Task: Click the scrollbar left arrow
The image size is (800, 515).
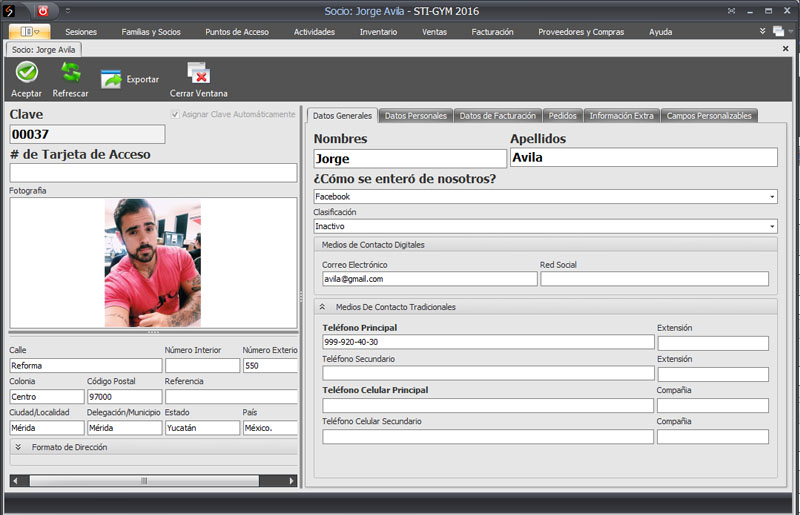Action: (x=15, y=481)
